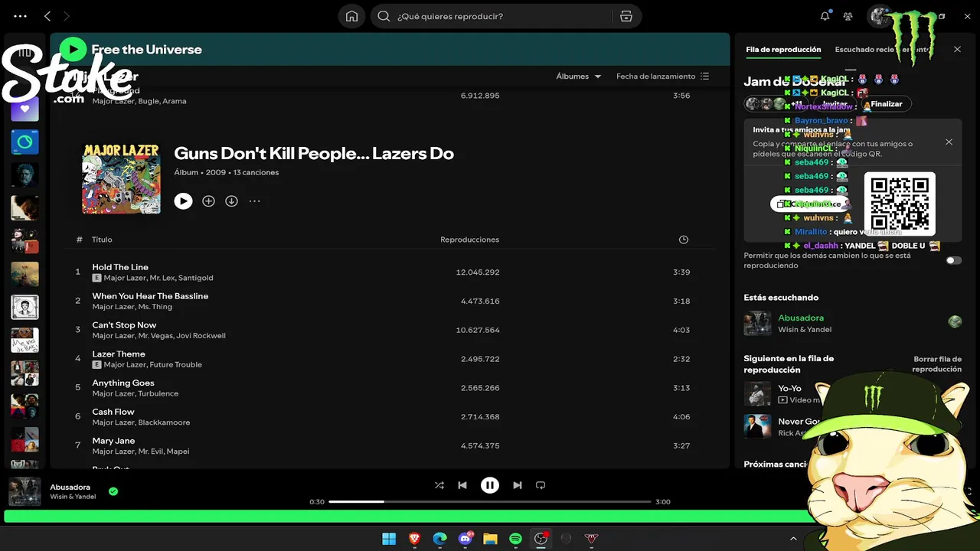Select track Can't Stop Now
The height and width of the screenshot is (551, 980).
point(390,331)
